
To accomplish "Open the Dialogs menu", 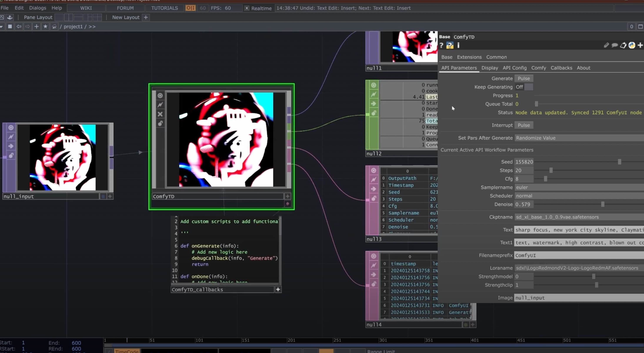I will click(x=37, y=8).
